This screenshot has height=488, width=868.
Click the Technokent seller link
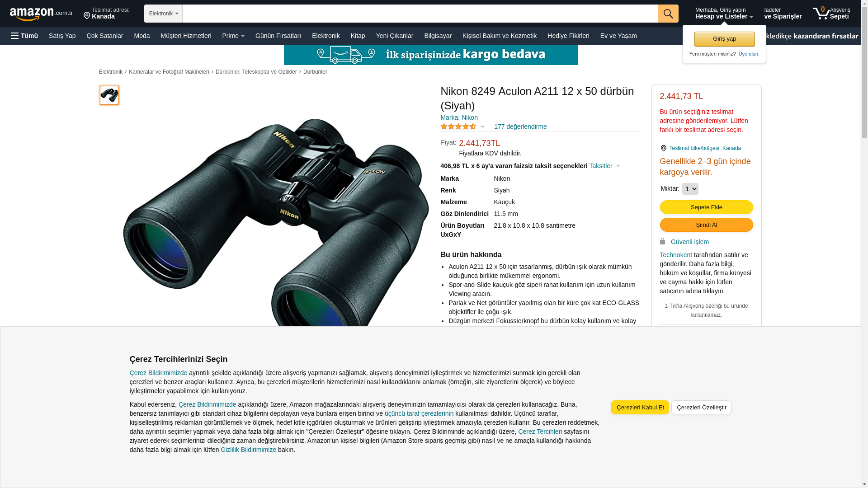pos(676,255)
